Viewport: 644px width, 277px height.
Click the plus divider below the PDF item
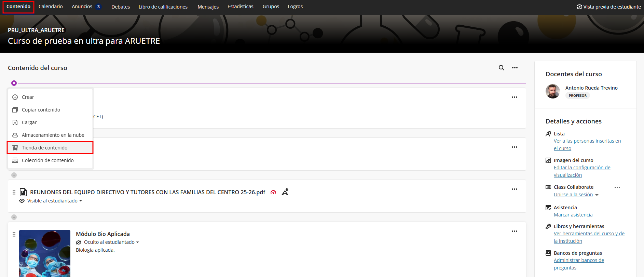[14, 217]
